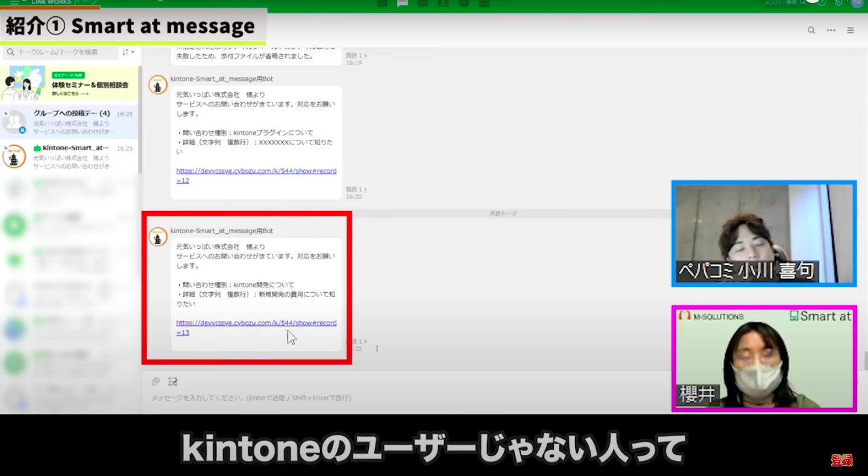Image resolution: width=868 pixels, height=476 pixels.
Task: Open the task check icon in the top bar
Action: coord(463,3)
